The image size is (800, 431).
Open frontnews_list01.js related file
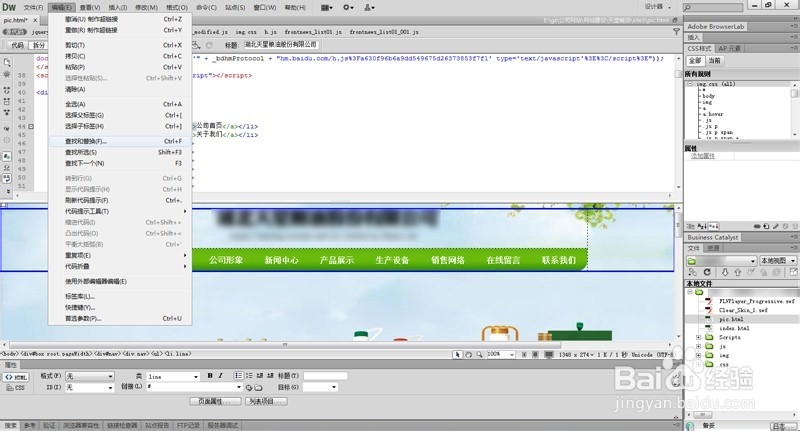point(313,32)
